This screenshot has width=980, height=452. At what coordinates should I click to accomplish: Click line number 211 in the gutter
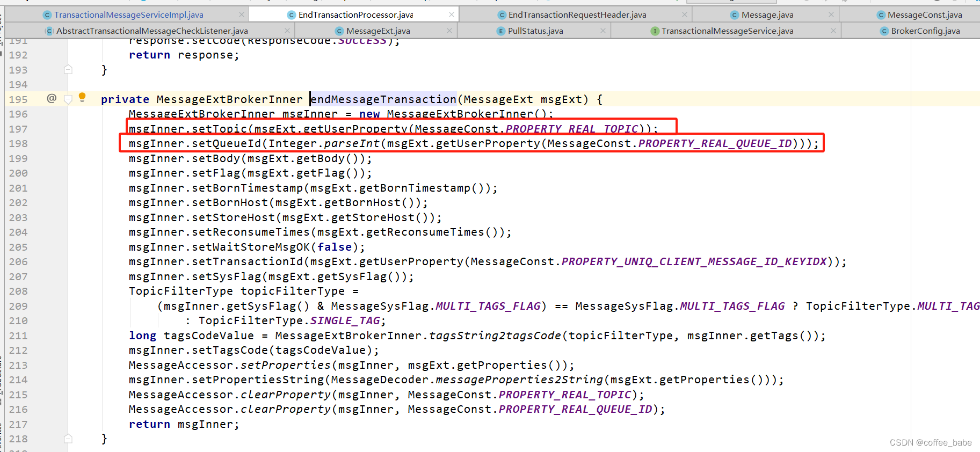(18, 336)
